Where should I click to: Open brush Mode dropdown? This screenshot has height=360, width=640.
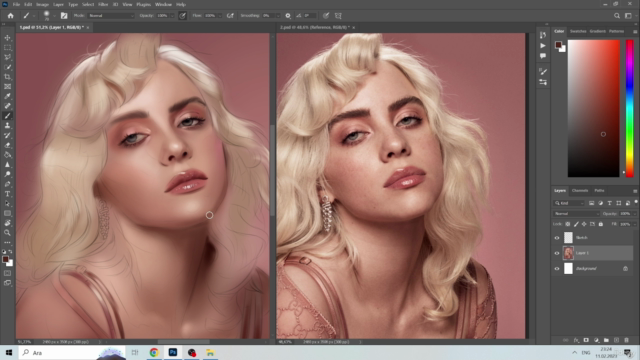pyautogui.click(x=111, y=16)
